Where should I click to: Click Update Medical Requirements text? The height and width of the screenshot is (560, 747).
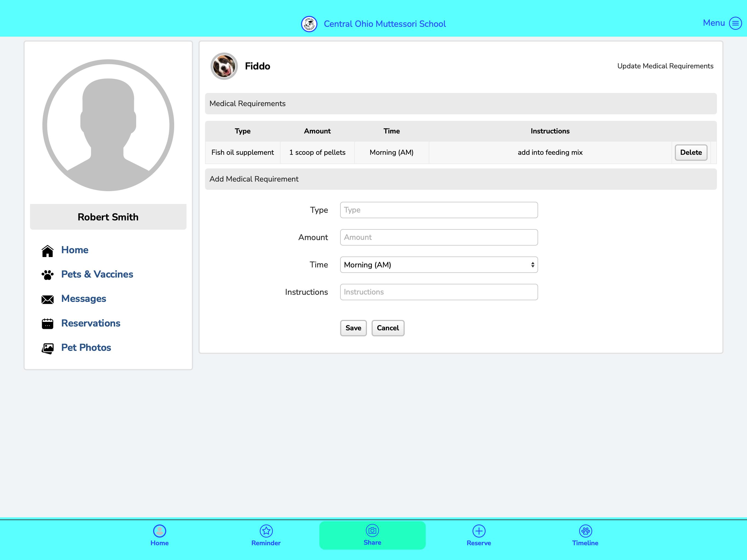pos(665,66)
